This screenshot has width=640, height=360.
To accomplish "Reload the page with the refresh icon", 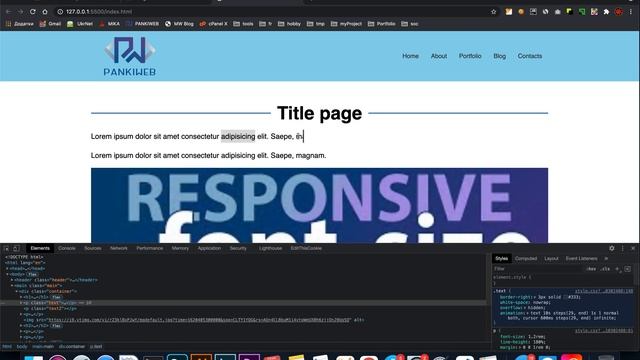I will [33, 12].
